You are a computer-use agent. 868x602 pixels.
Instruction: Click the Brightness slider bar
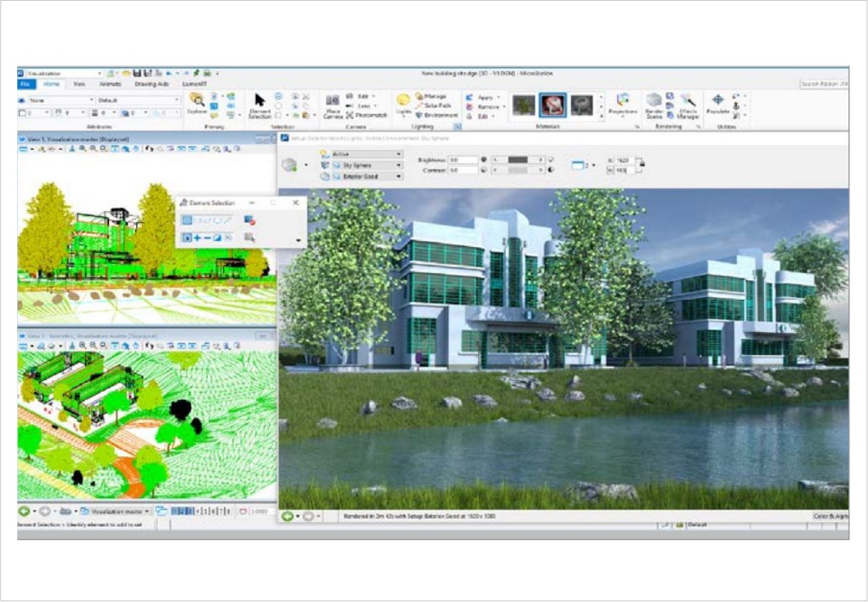(x=517, y=159)
